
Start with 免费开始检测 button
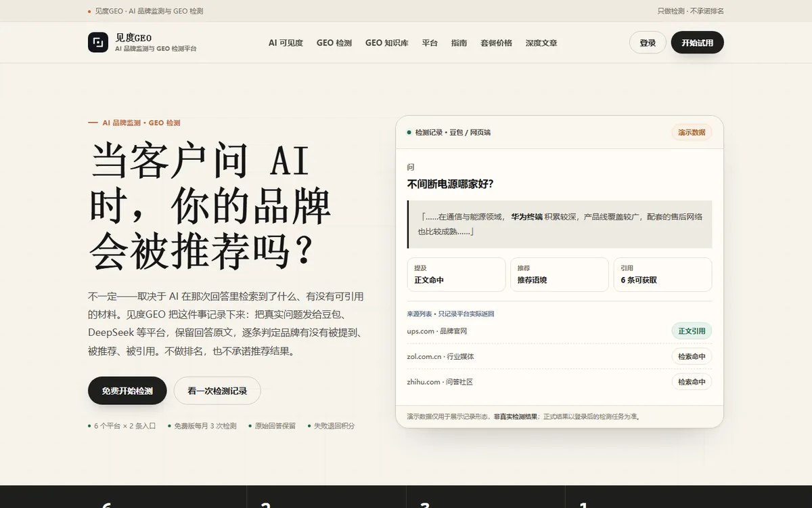click(127, 391)
